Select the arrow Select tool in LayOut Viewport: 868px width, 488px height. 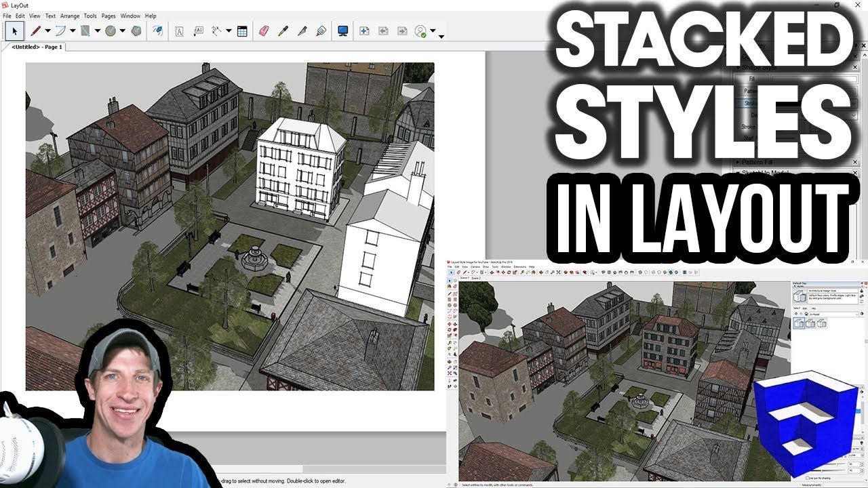tap(14, 30)
